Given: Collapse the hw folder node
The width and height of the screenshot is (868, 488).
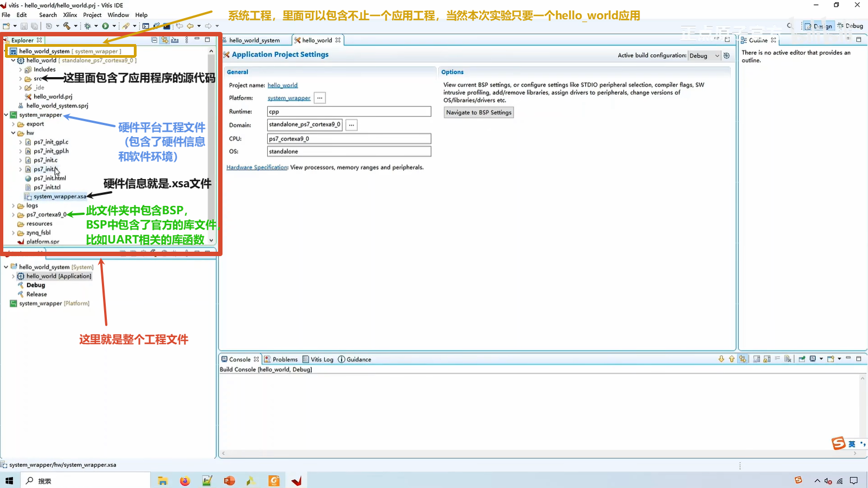Looking at the screenshot, I should (13, 133).
